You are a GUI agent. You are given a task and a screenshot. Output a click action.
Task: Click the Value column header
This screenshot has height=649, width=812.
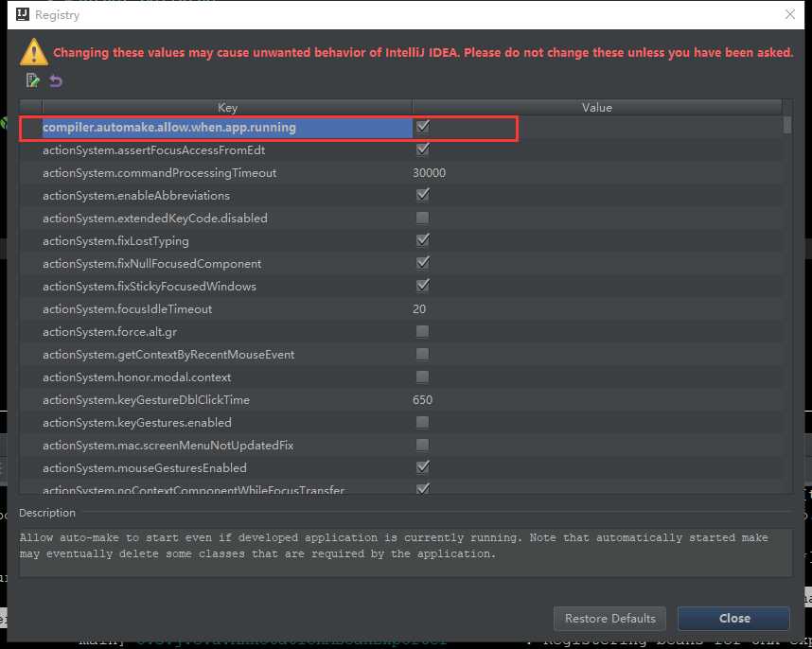[x=596, y=107]
